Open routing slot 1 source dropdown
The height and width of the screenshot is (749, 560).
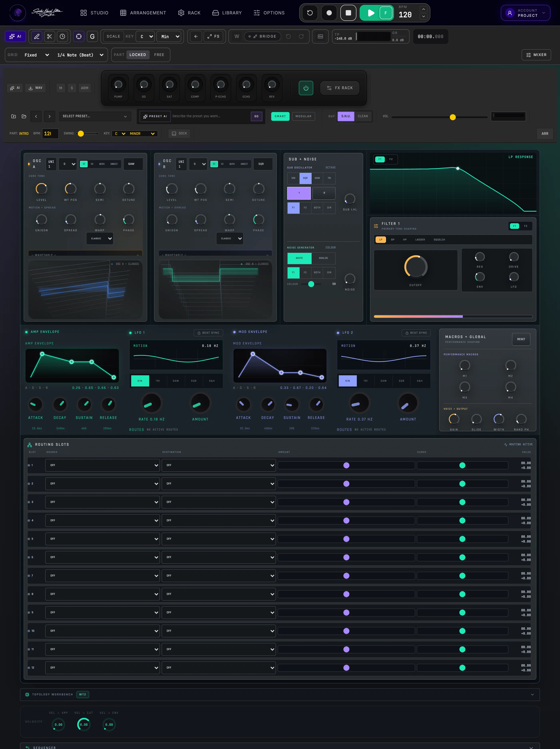(x=103, y=465)
